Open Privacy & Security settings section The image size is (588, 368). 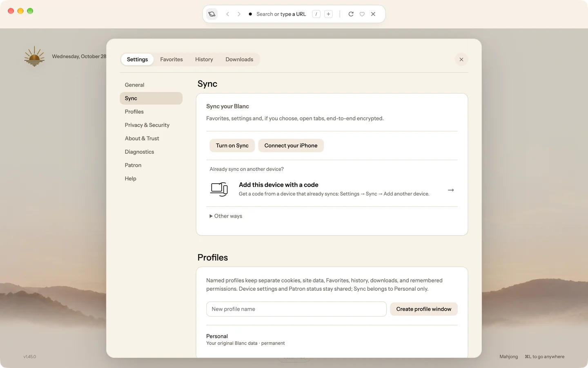point(151,125)
